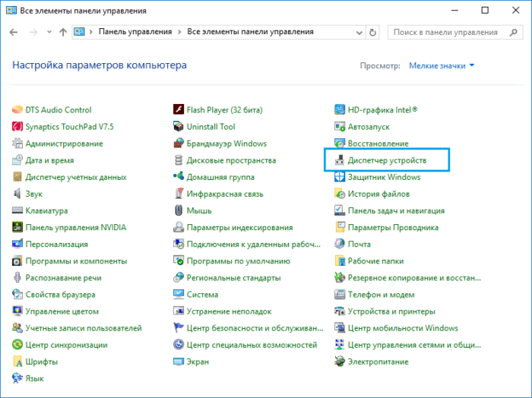
Task: Open Подключения к удаленным рабочим столам link
Action: pos(253,244)
